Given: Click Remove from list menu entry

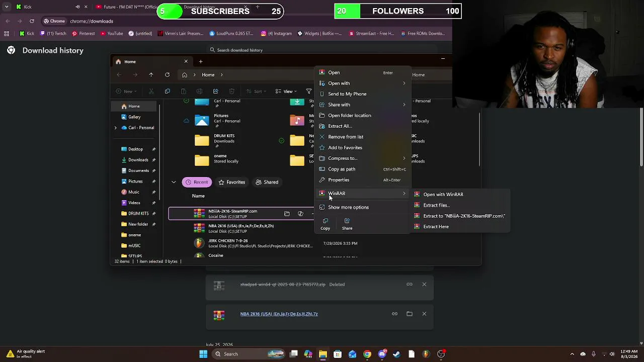Looking at the screenshot, I should pyautogui.click(x=362, y=137).
